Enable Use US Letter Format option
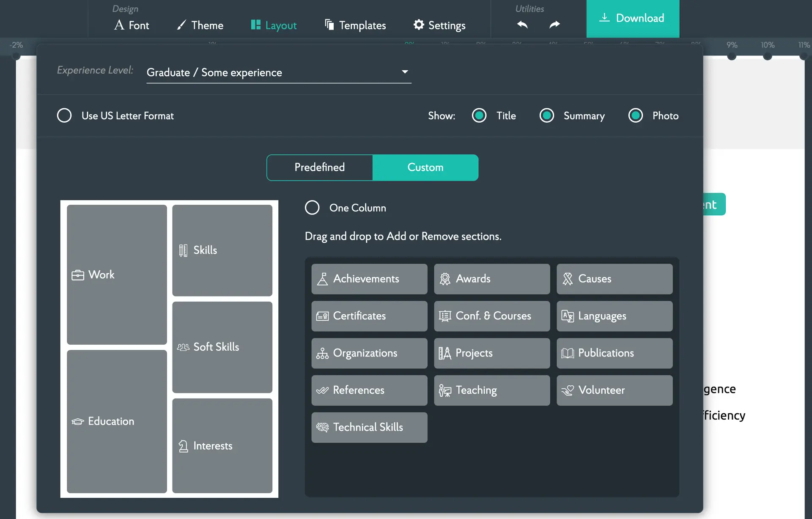812x519 pixels. [x=64, y=115]
